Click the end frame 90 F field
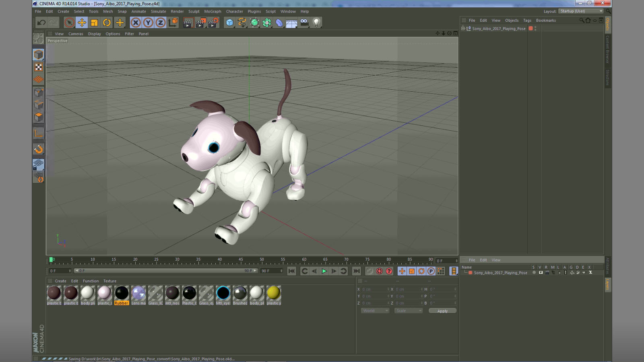 [x=272, y=271]
